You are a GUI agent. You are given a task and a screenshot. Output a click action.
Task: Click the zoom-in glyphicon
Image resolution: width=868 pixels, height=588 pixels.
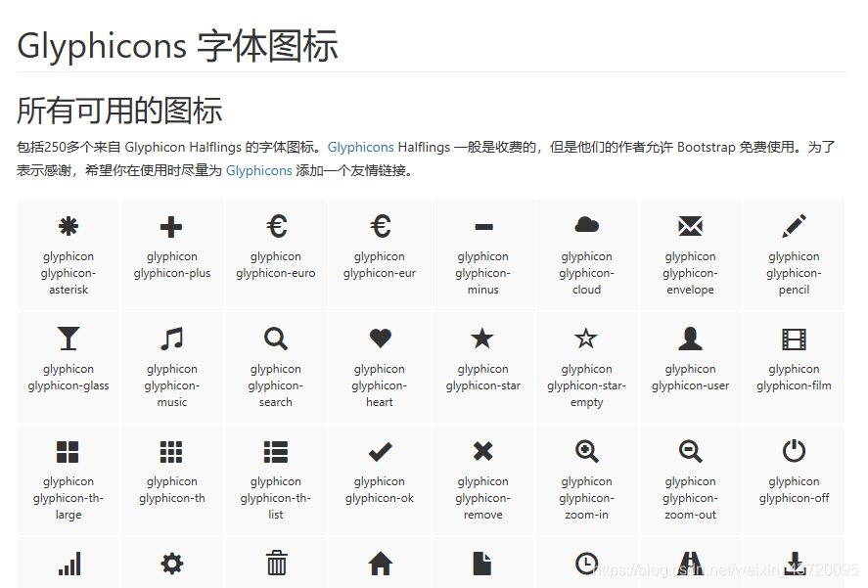587,451
